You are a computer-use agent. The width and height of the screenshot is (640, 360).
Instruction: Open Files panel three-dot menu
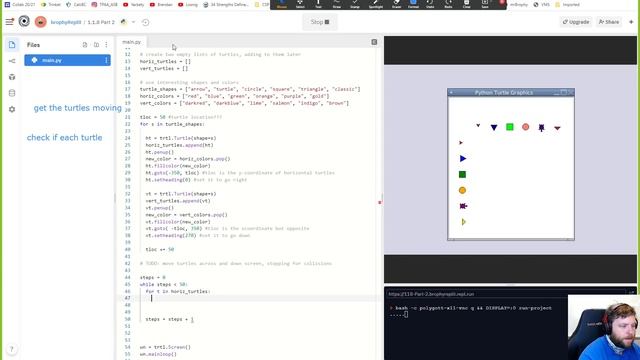coord(106,45)
